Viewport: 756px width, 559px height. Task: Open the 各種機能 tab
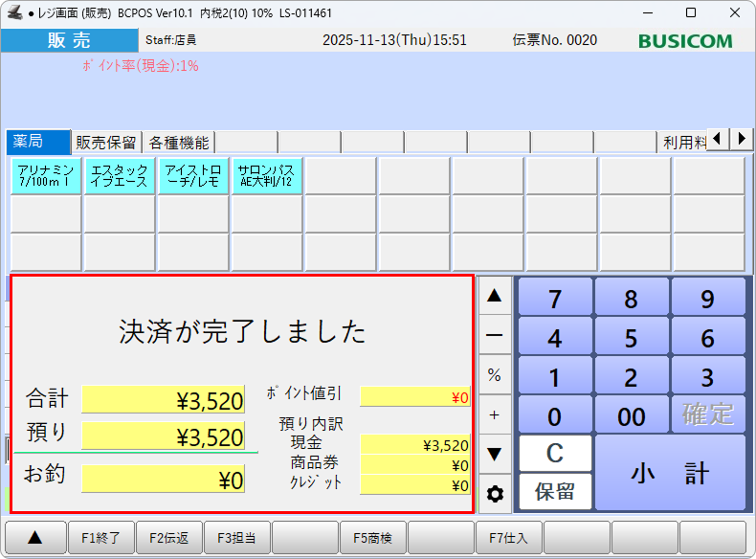(x=178, y=143)
